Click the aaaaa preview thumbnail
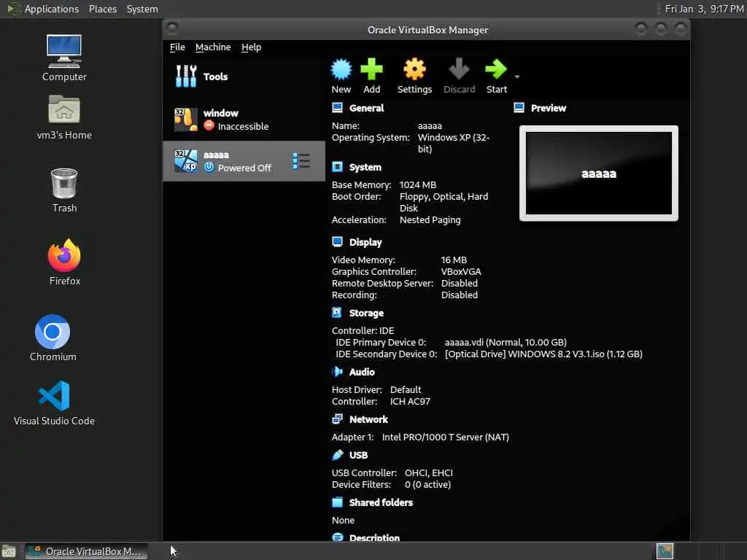This screenshot has width=747, height=560. (599, 174)
